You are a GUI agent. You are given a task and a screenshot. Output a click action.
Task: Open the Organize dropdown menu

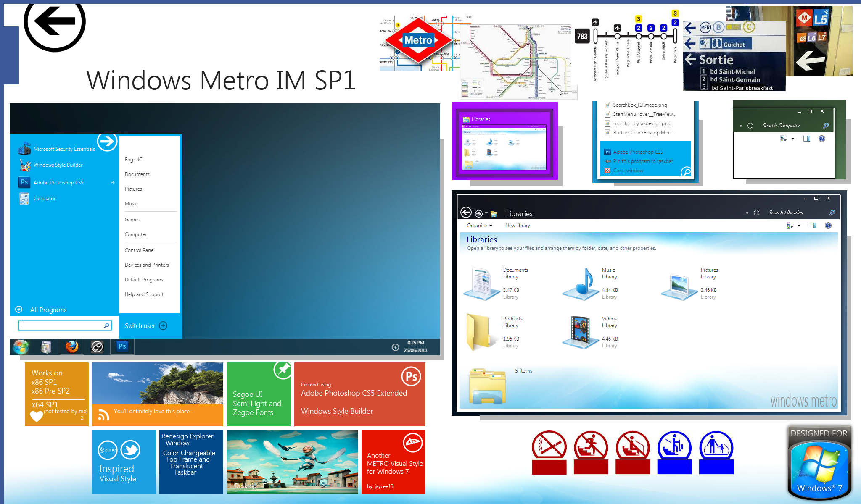click(x=480, y=226)
